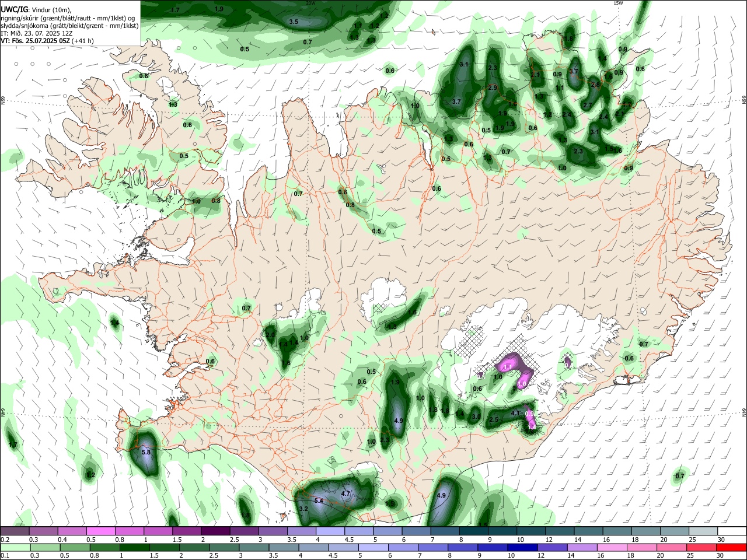Click the '3.5' precipitation value

pyautogui.click(x=294, y=22)
